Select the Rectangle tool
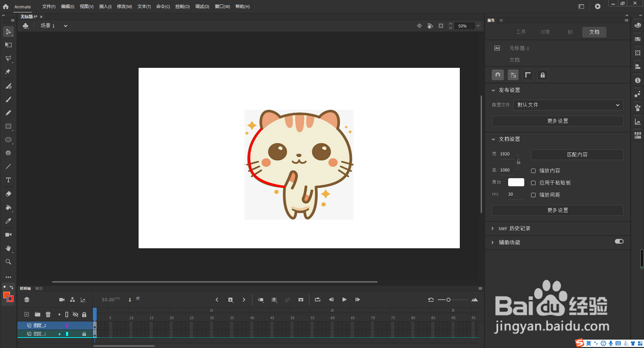The height and width of the screenshot is (348, 644). pyautogui.click(x=8, y=126)
